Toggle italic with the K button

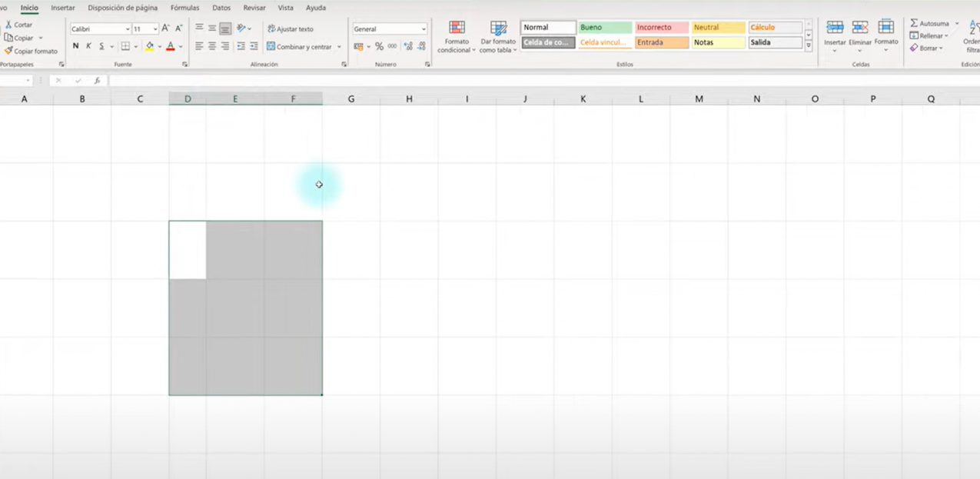(x=88, y=46)
